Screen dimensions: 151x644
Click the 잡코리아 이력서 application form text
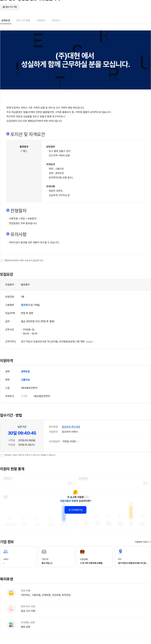point(70,432)
